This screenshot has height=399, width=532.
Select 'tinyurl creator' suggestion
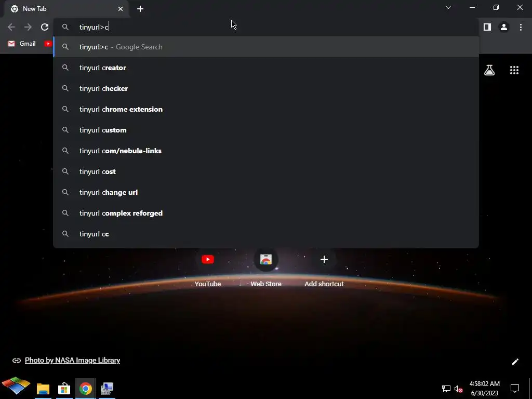click(x=266, y=68)
